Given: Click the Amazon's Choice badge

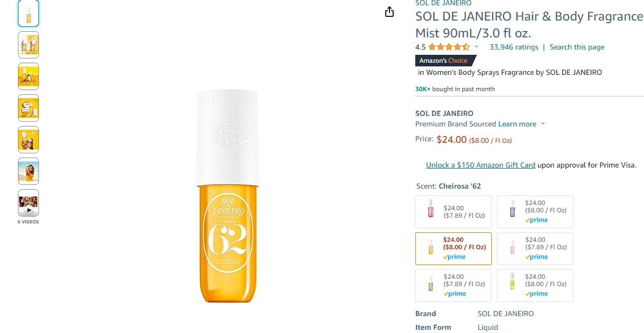Looking at the screenshot, I should point(443,60).
